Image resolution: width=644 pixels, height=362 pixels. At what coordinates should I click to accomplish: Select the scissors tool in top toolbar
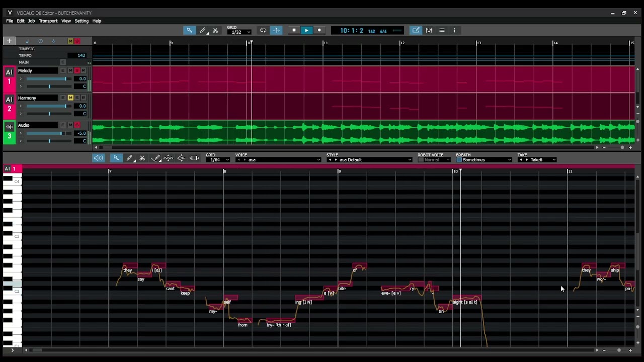(215, 30)
